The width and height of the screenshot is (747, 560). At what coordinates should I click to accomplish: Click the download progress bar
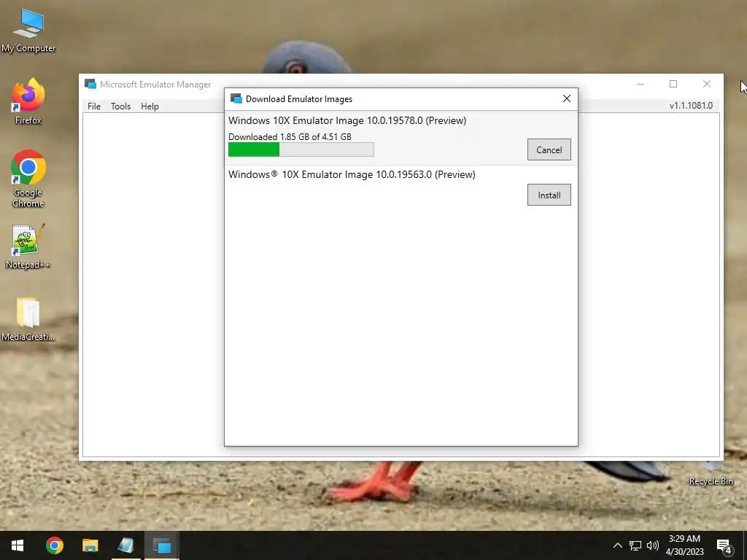click(x=301, y=149)
